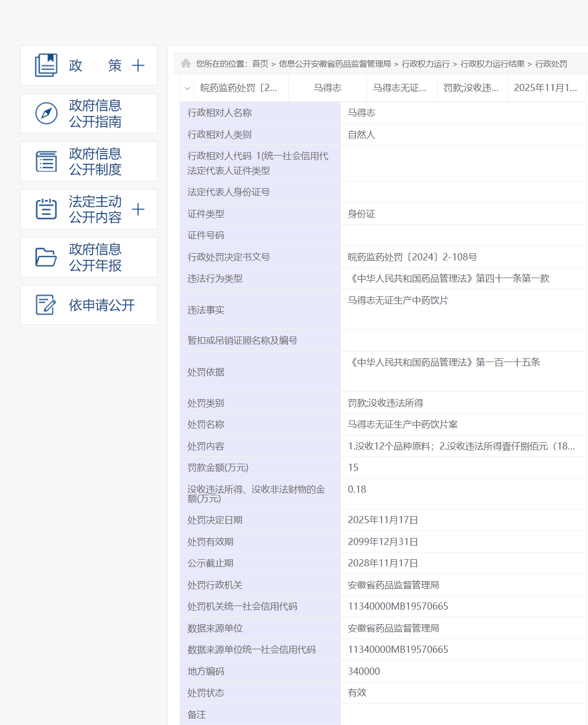Screen dimensions: 588x725
Task: Click 行政处罚 at the end of the breadcrumb
Action: [551, 64]
